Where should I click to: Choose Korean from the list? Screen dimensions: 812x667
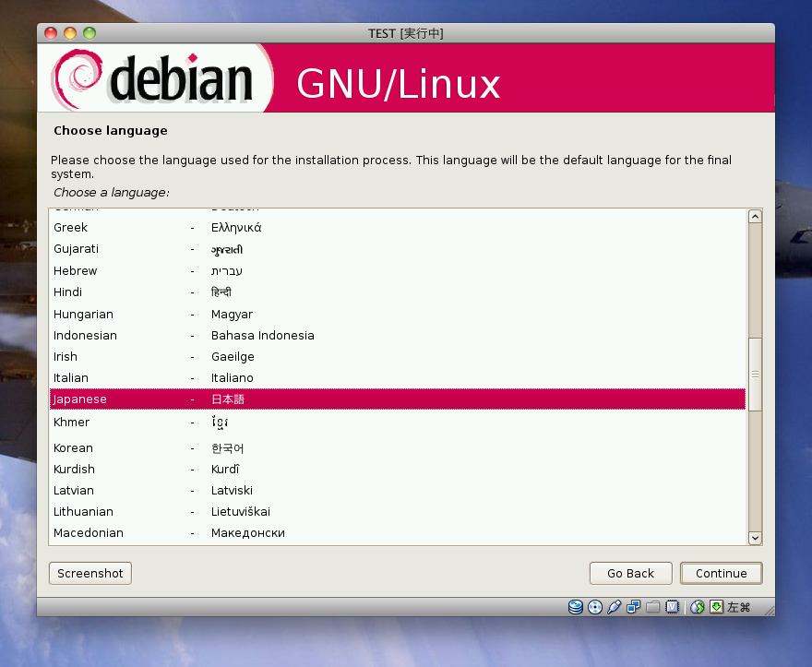[398, 448]
